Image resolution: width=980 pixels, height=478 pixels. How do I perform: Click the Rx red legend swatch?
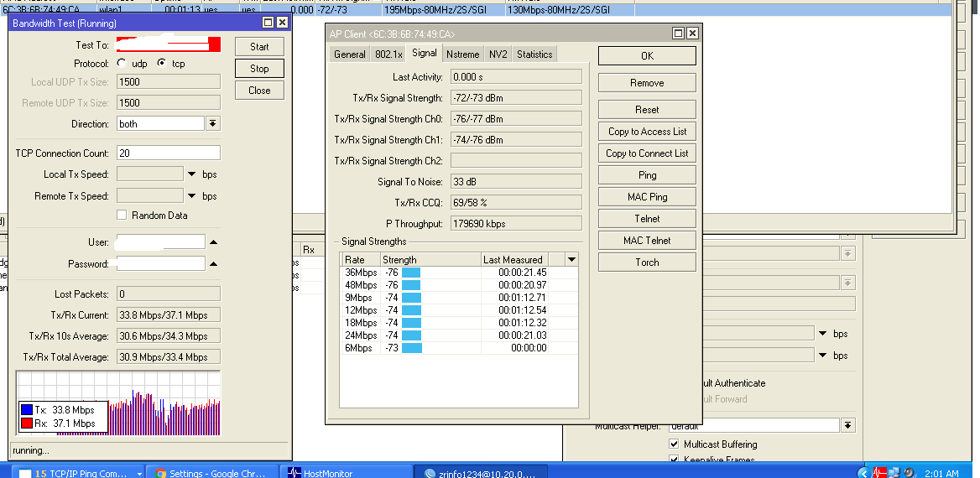coord(26,423)
